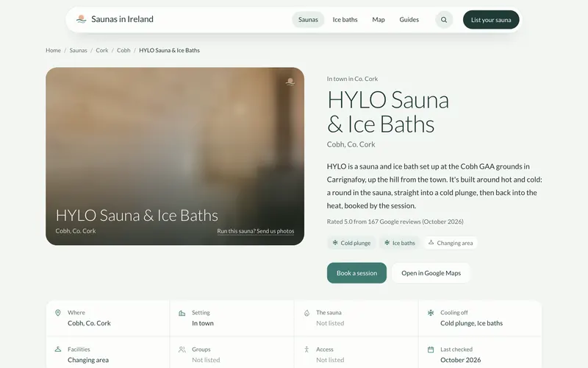Screen dimensions: 588x368
Task: Click Not listed under The sauna
Action: pyautogui.click(x=330, y=323)
